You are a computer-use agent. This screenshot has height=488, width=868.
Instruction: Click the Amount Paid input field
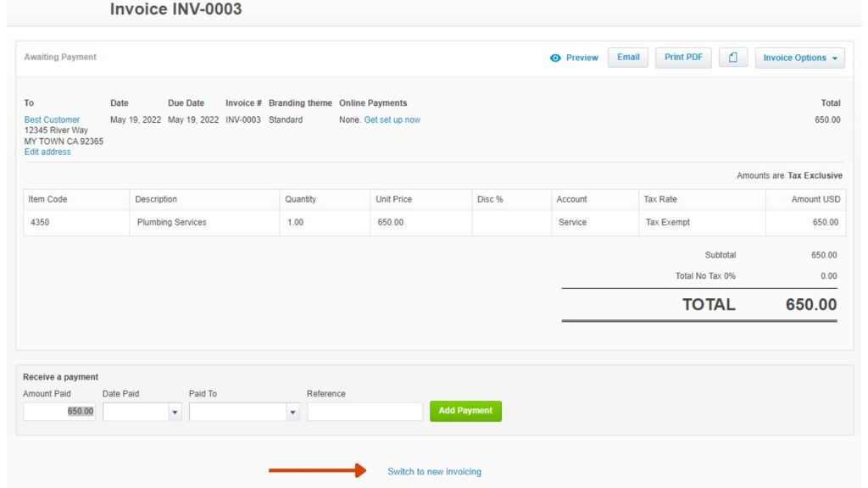(x=59, y=412)
